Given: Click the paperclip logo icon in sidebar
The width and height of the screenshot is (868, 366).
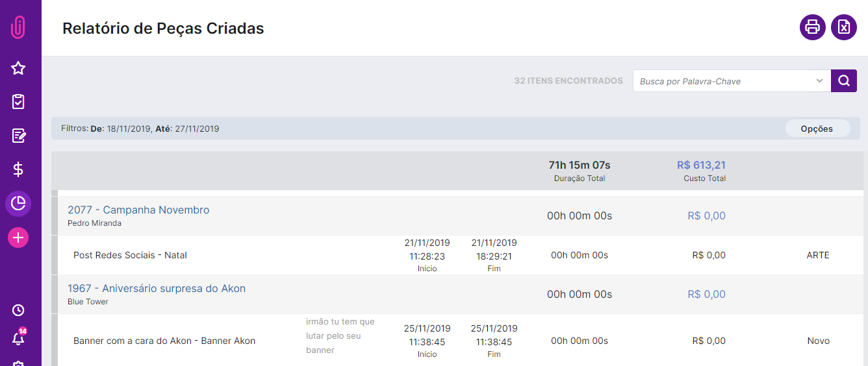Looking at the screenshot, I should [x=18, y=27].
